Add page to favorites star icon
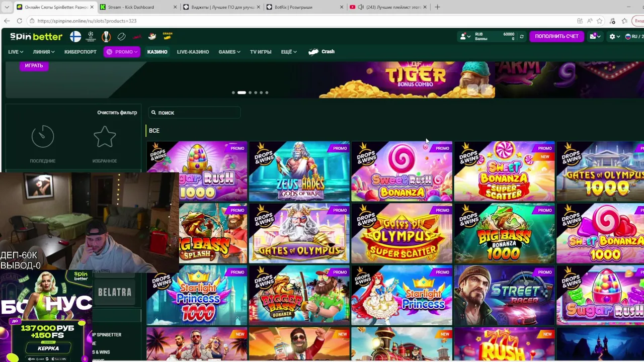The height and width of the screenshot is (362, 644). (x=600, y=21)
